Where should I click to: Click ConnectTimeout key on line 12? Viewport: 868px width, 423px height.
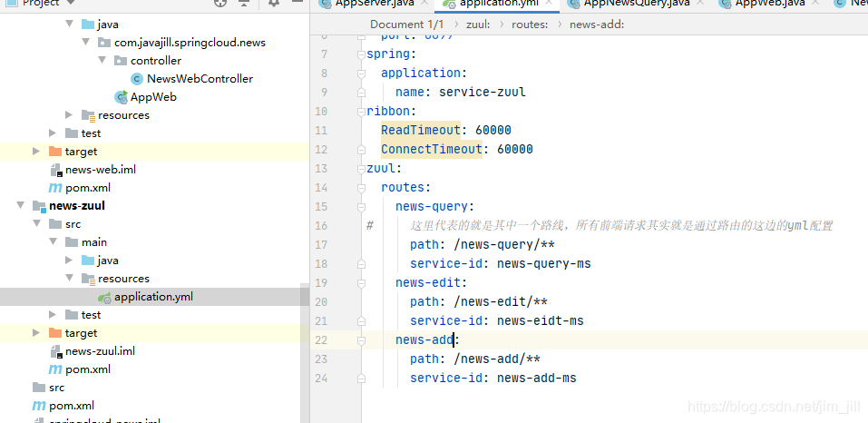(432, 150)
